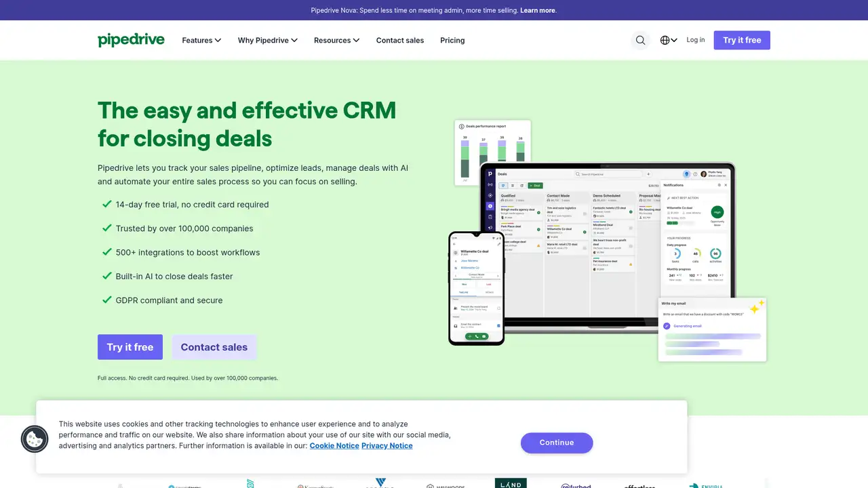Click the 'Pipedrive lets you track' paragraph
This screenshot has width=868, height=488.
pyautogui.click(x=253, y=174)
